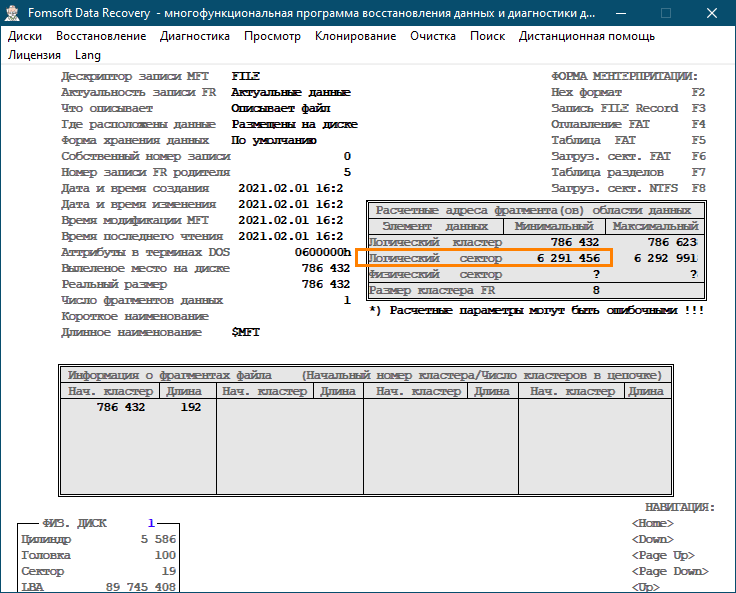Open the Lang menu

88,55
